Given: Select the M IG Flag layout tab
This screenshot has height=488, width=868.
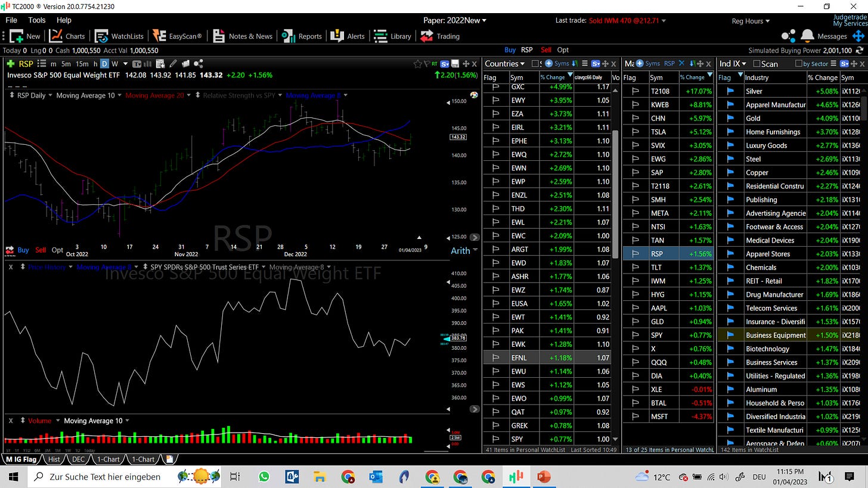Looking at the screenshot, I should 21,459.
